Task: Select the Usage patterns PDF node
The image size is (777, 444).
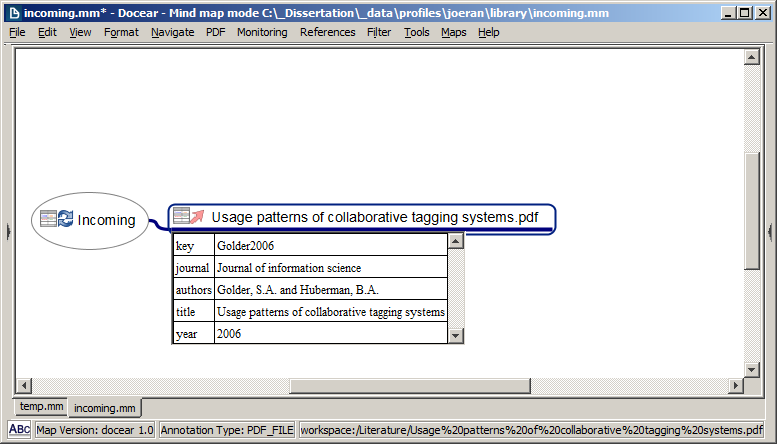Action: point(362,218)
